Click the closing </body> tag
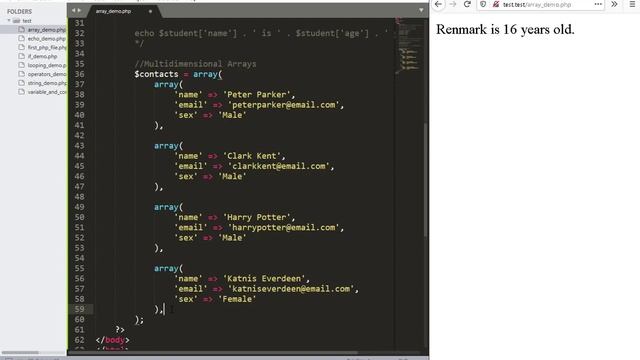This screenshot has height=360, width=640. (x=113, y=340)
